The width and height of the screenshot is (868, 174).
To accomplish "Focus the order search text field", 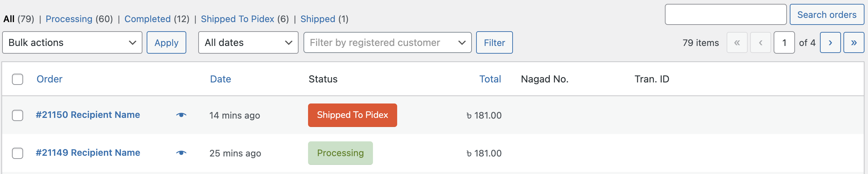I will click(726, 14).
